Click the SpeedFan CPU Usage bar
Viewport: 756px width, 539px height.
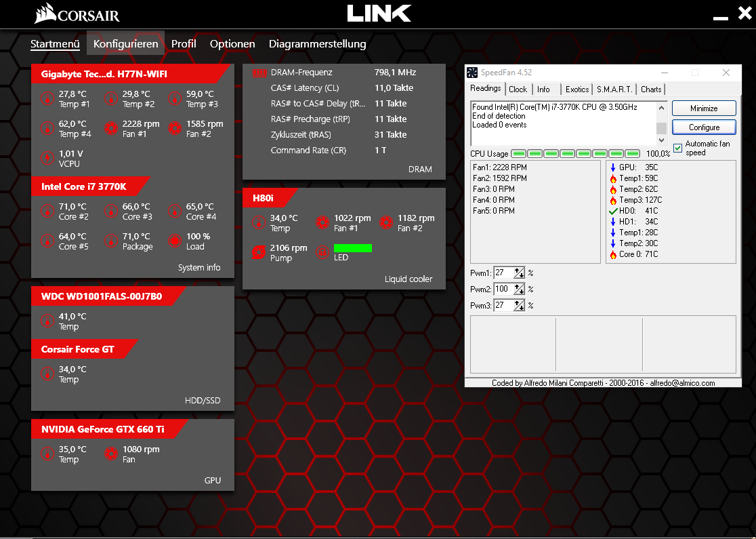click(575, 153)
